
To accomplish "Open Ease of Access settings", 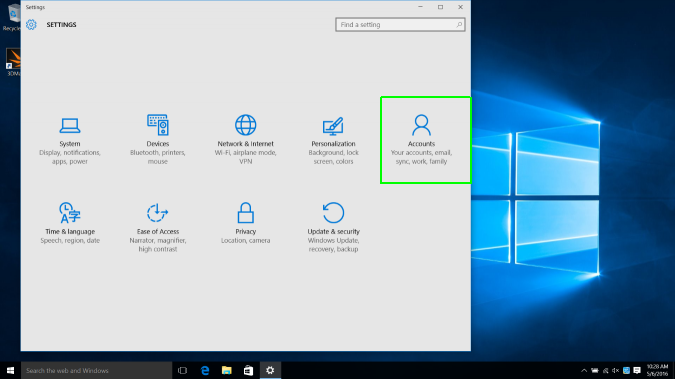I will pyautogui.click(x=158, y=227).
